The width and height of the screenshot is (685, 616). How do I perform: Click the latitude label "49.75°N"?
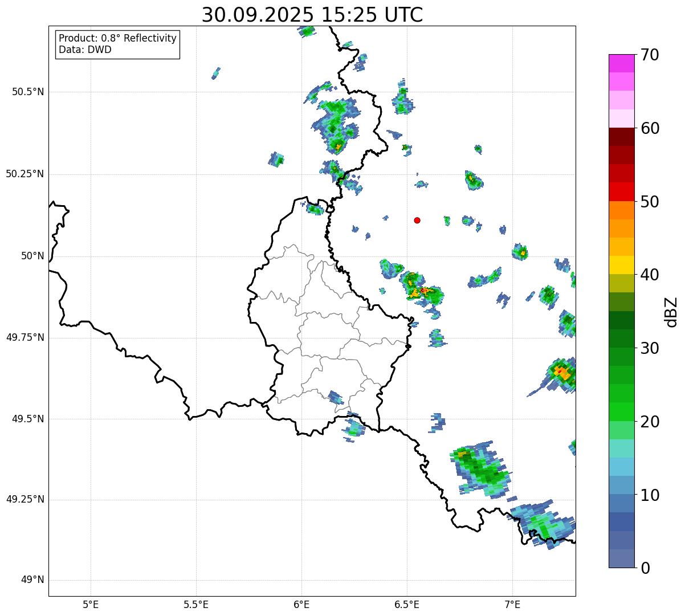(25, 337)
